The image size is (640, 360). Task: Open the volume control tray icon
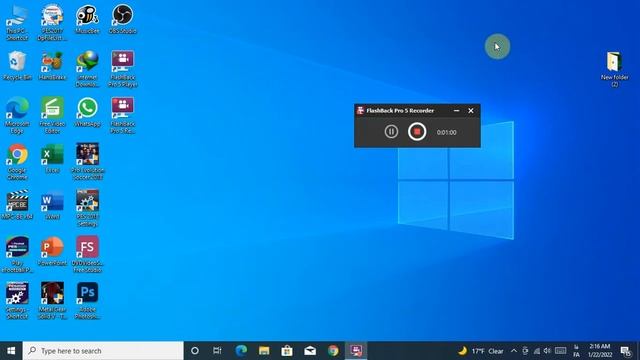point(547,351)
